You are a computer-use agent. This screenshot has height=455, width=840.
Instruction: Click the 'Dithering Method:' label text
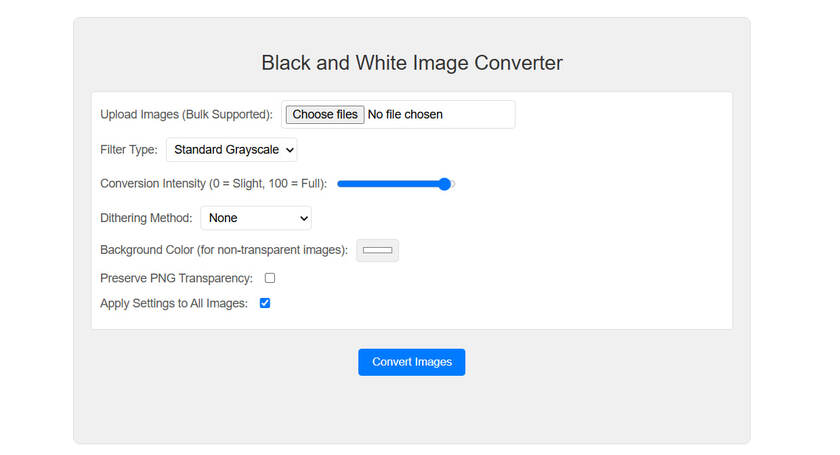146,218
